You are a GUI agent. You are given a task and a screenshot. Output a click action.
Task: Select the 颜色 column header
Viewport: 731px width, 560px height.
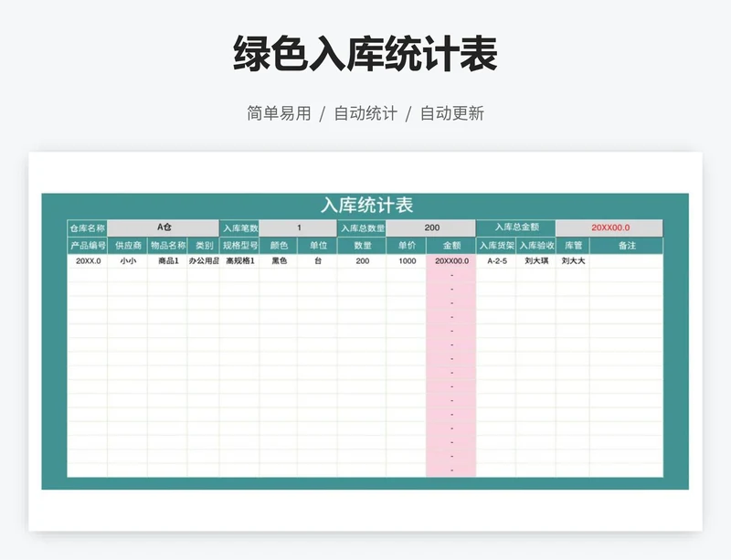point(279,245)
